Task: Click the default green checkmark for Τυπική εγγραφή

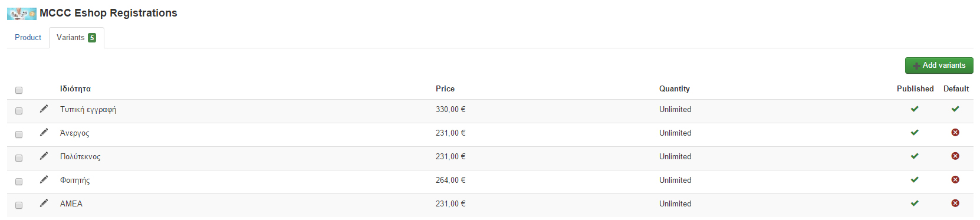Action: (955, 109)
